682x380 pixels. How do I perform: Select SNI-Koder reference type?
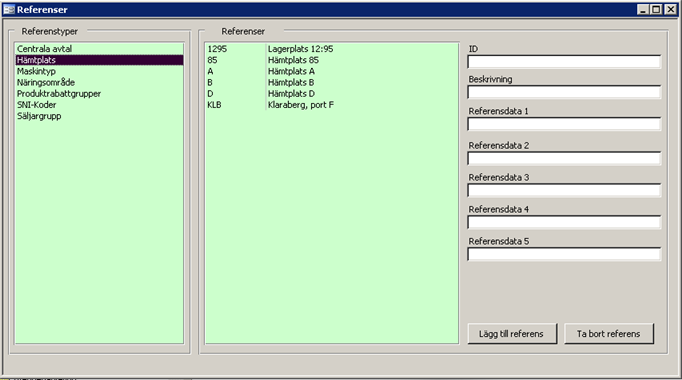click(99, 105)
